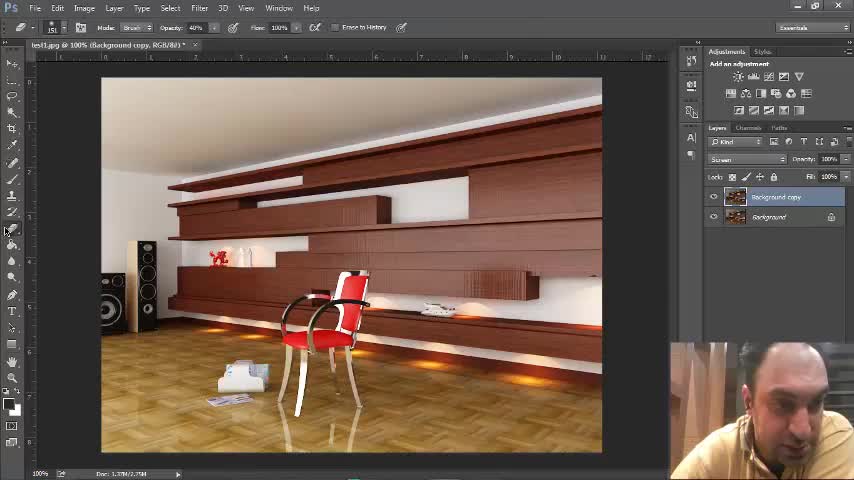Image resolution: width=854 pixels, height=480 pixels.
Task: Add a Curves adjustment
Action: 768,77
